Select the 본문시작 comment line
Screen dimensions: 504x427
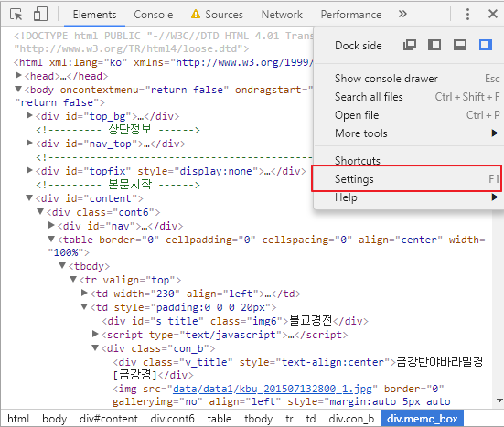(x=118, y=185)
